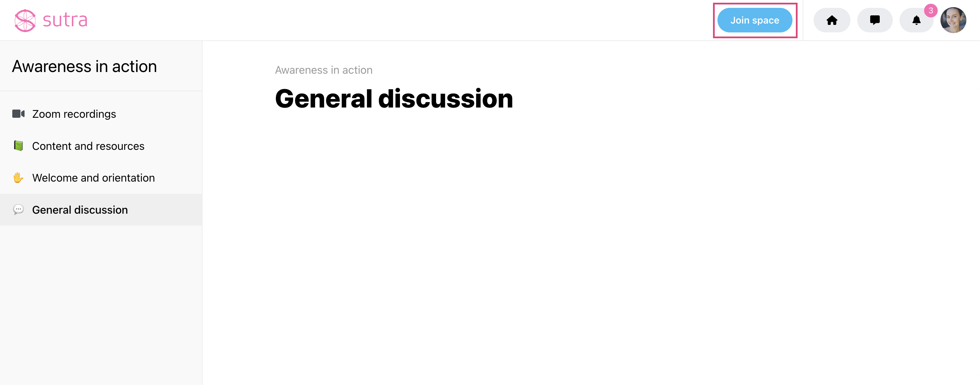
Task: Click the notification badge showing 3
Action: coord(931,11)
